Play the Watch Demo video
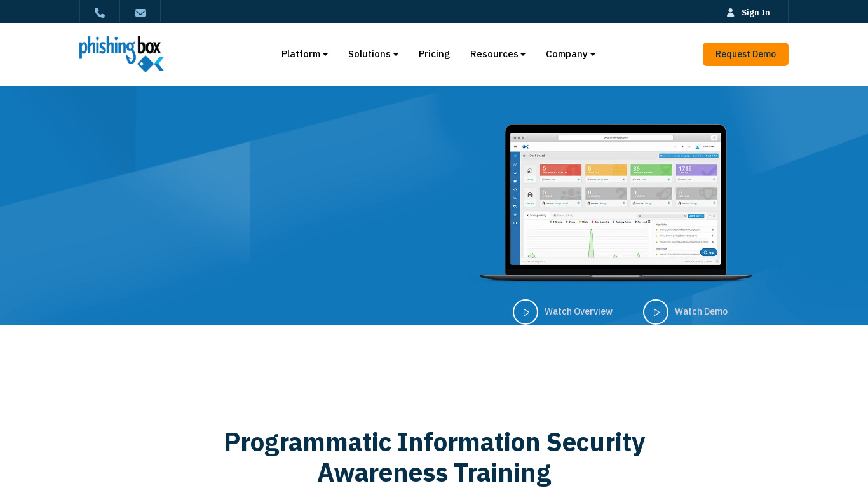 (685, 311)
